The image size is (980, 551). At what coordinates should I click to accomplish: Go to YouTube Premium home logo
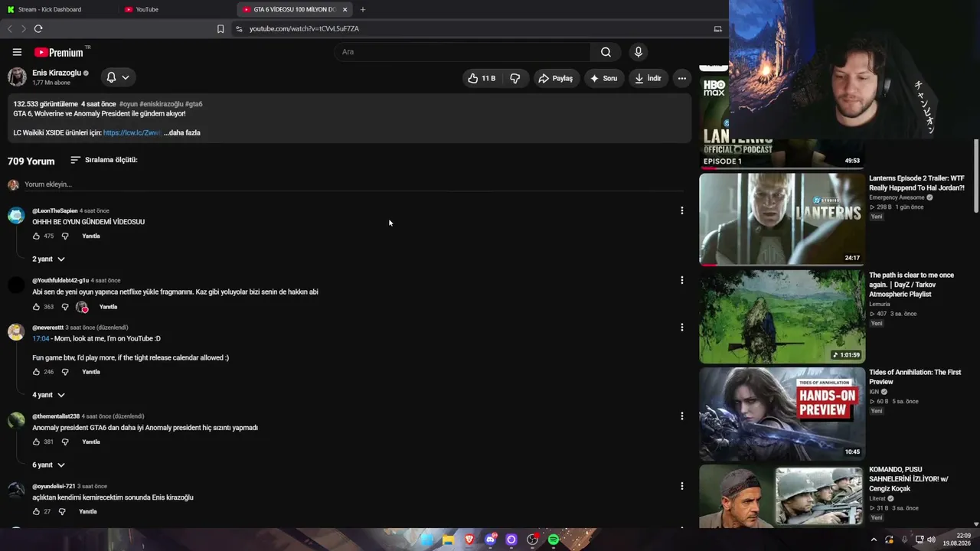[x=59, y=52]
